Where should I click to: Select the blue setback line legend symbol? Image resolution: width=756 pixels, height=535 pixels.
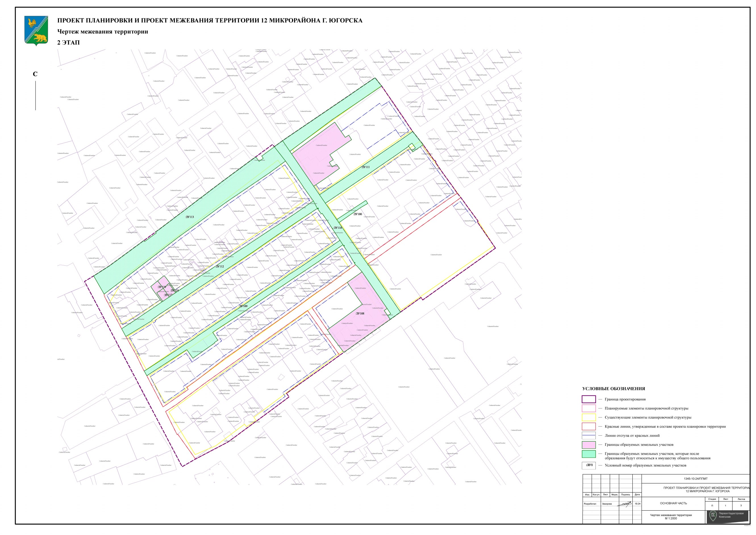pyautogui.click(x=588, y=435)
